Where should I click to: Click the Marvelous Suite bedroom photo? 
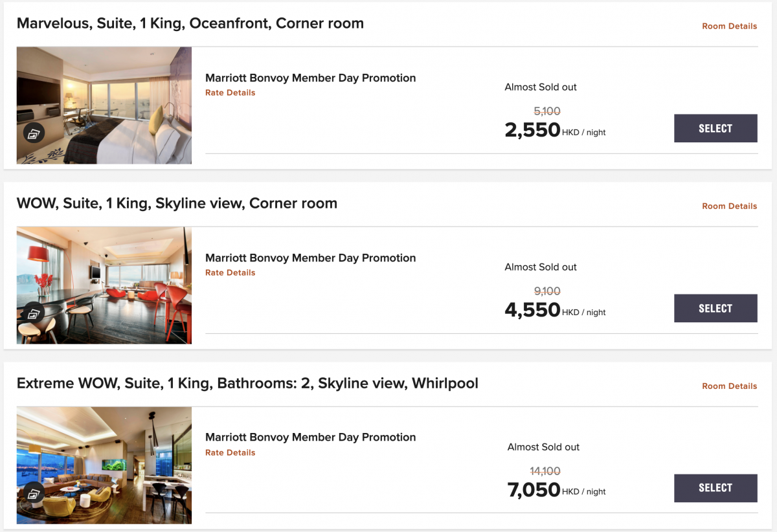104,105
